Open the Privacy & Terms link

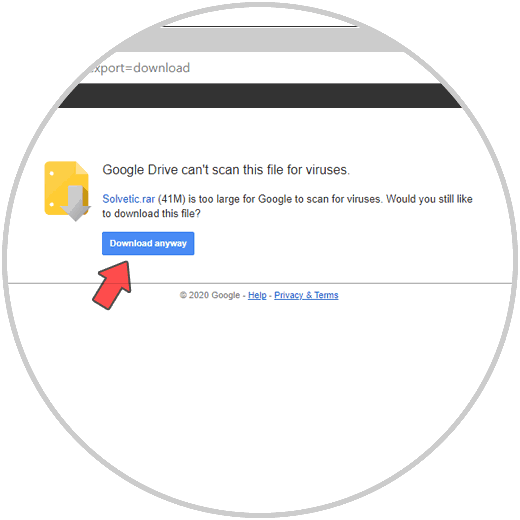point(306,295)
